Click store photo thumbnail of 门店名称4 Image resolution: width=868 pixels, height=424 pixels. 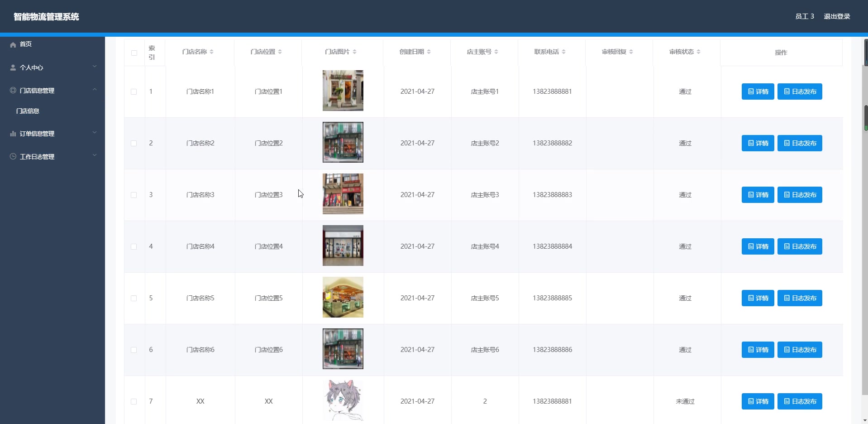343,246
